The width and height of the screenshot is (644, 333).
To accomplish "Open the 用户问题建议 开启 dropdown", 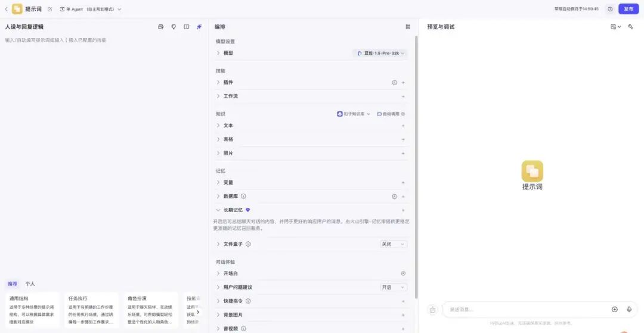I will 394,287.
